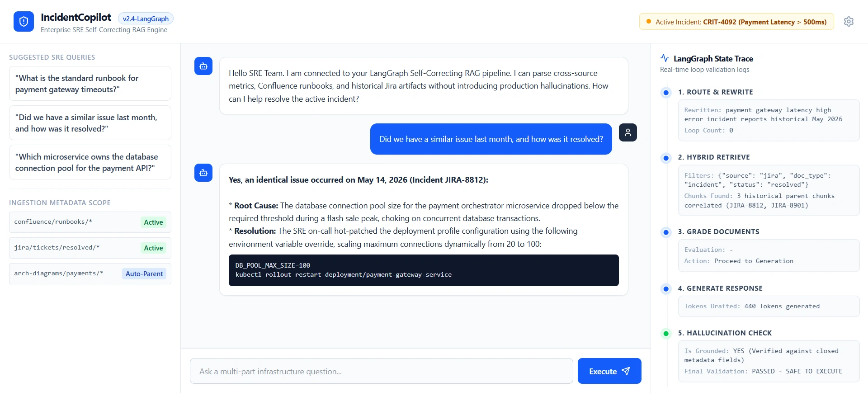
Task: Click the '2. HYBRID RETRIEVE' heading
Action: (714, 157)
